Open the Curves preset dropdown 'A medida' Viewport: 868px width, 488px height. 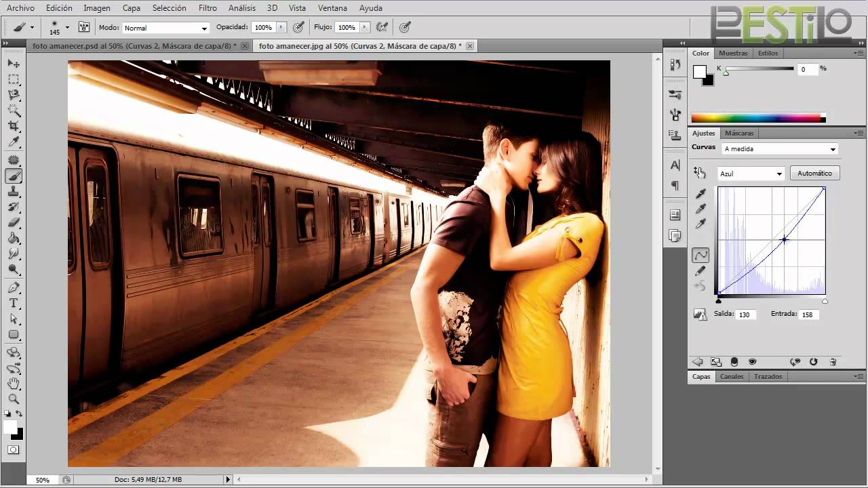tap(780, 149)
